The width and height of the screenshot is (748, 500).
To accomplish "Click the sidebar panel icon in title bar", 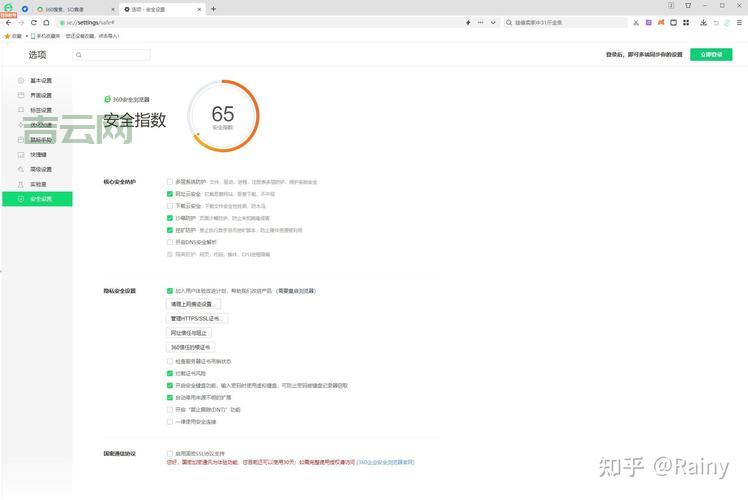I will tap(671, 5).
